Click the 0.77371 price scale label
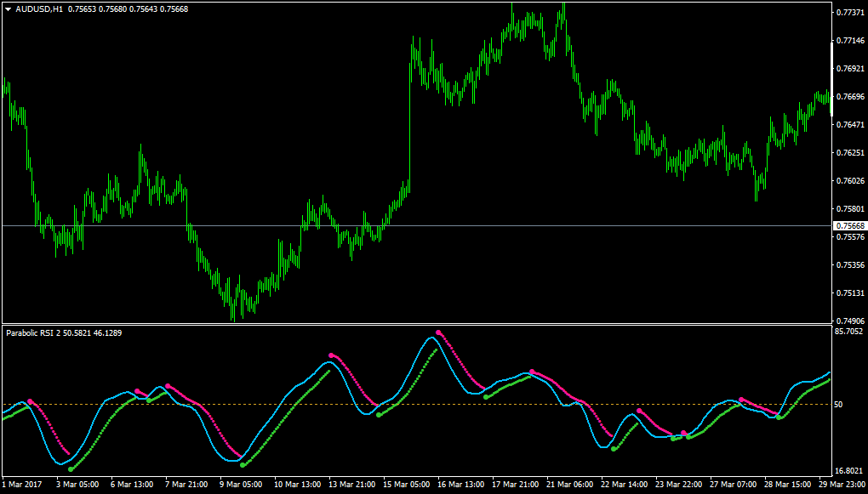The width and height of the screenshot is (868, 494). coord(851,12)
